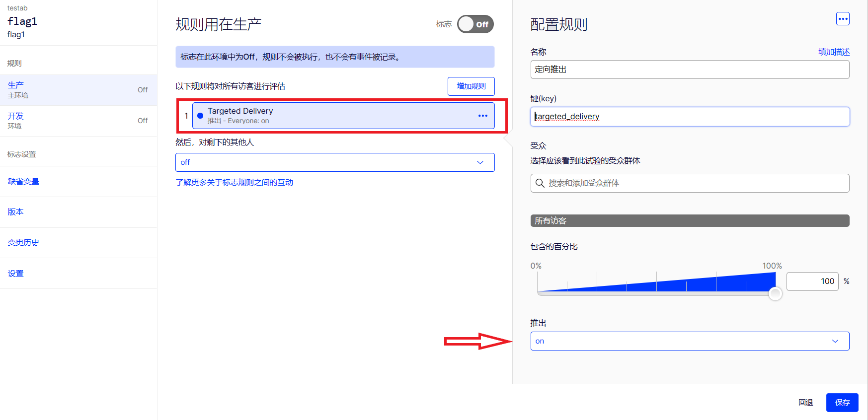Click the percentage input showing 100
Image resolution: width=868 pixels, height=420 pixels.
coord(812,281)
